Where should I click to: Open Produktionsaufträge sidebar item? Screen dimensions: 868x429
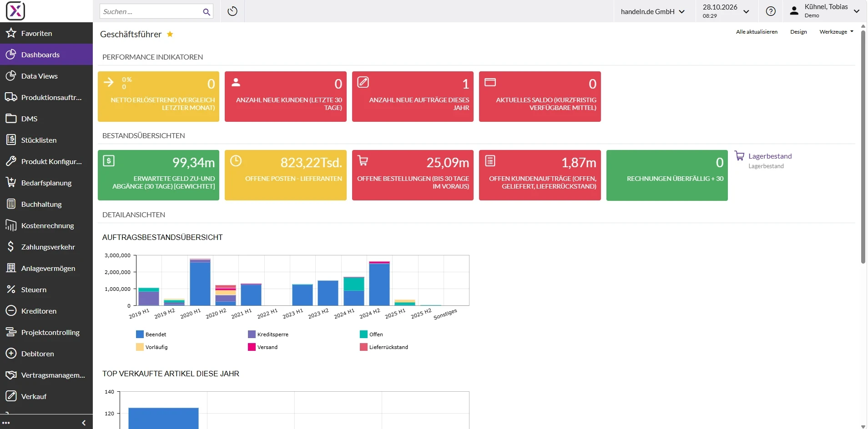pos(46,97)
